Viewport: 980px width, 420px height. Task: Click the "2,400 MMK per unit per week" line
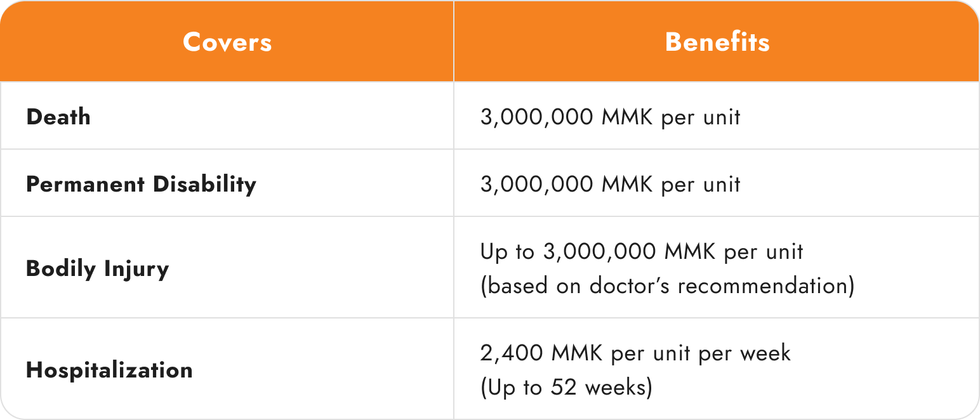pyautogui.click(x=635, y=353)
